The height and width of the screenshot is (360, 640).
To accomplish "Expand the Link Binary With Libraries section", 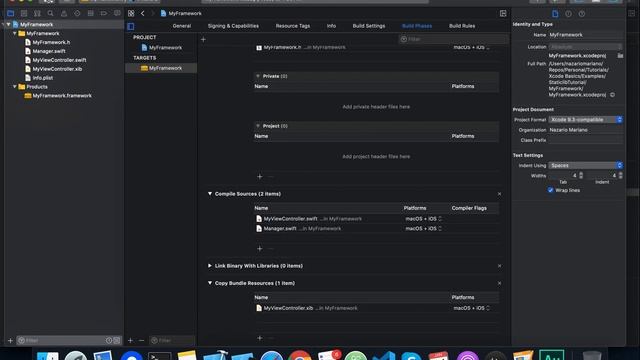I will [210, 266].
